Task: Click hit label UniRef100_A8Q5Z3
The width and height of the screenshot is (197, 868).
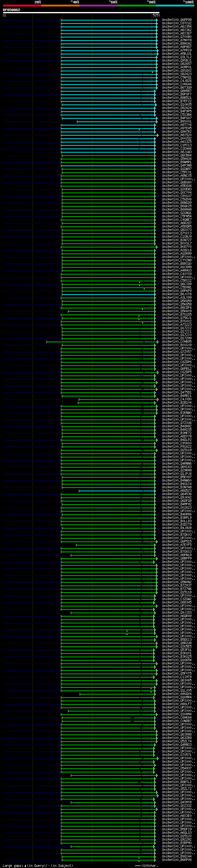Action: [176, 491]
